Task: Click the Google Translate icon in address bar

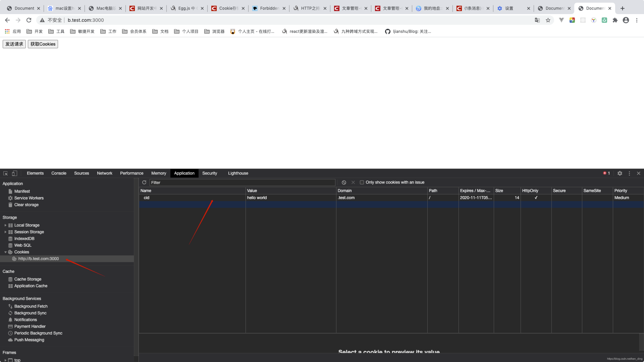Action: tap(537, 20)
